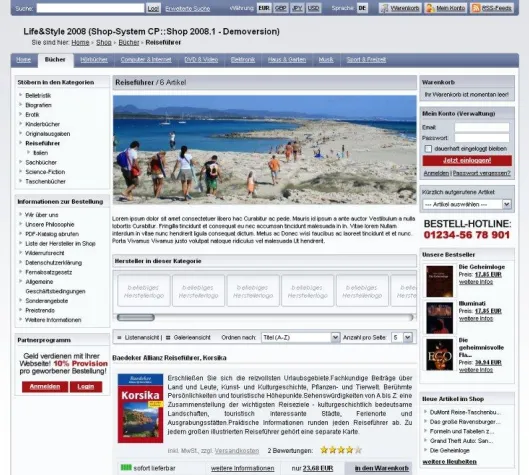Viewport: 529px width, 475px height.
Task: Select EUR currency
Action: pyautogui.click(x=264, y=8)
